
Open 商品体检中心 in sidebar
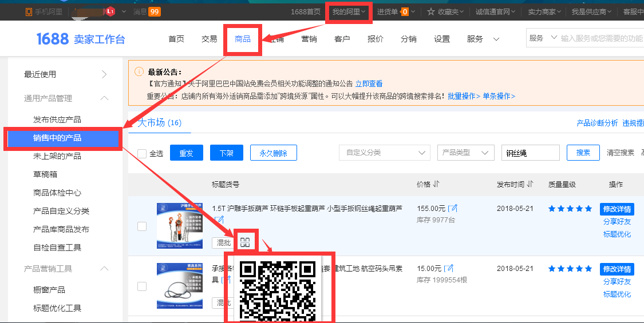coord(57,193)
